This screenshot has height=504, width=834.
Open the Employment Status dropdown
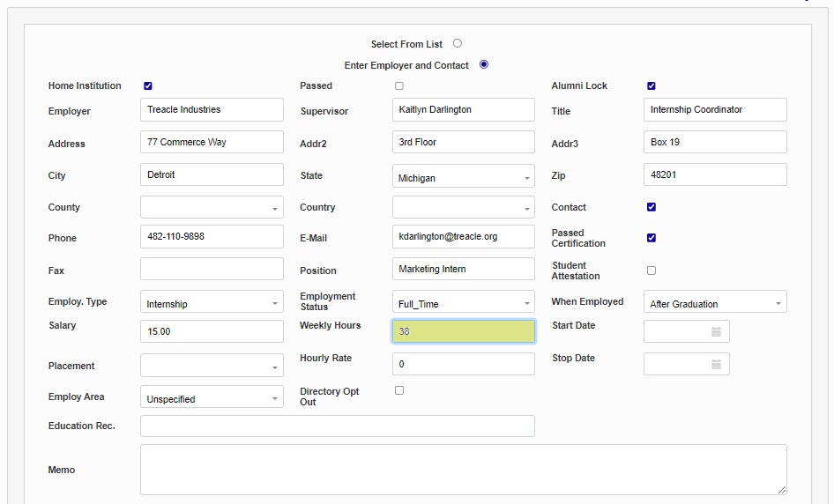pos(464,303)
